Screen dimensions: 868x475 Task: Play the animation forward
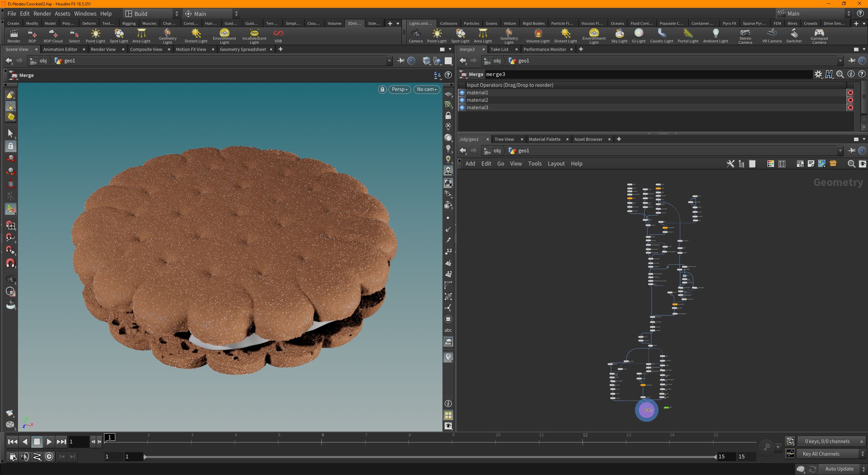pyautogui.click(x=49, y=441)
